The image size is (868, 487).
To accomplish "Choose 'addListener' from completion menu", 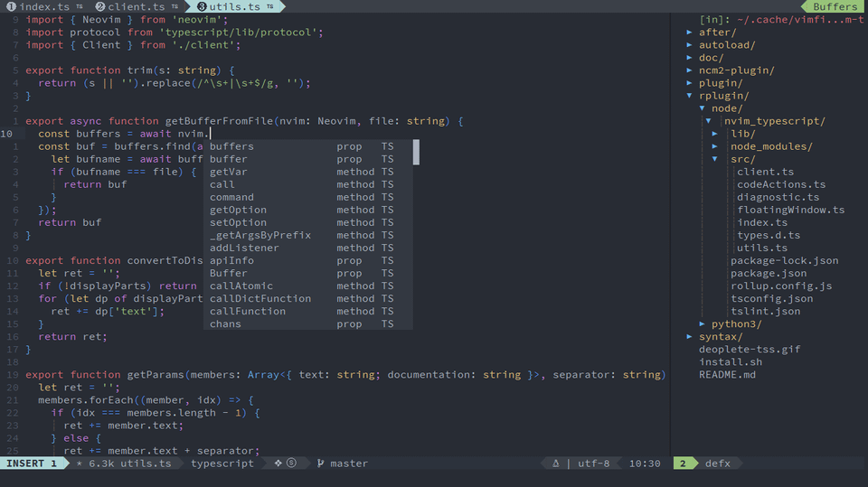I will click(x=307, y=248).
